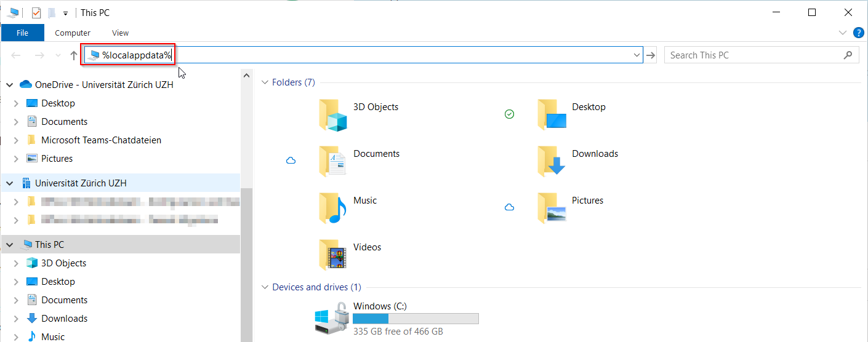
Task: Collapse the OneDrive tree node
Action: pos(9,85)
